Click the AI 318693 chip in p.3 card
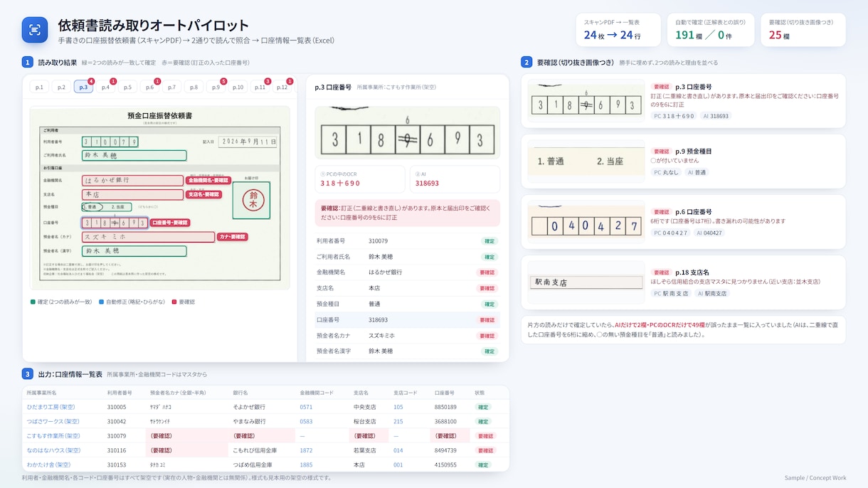868x488 pixels. coord(716,116)
